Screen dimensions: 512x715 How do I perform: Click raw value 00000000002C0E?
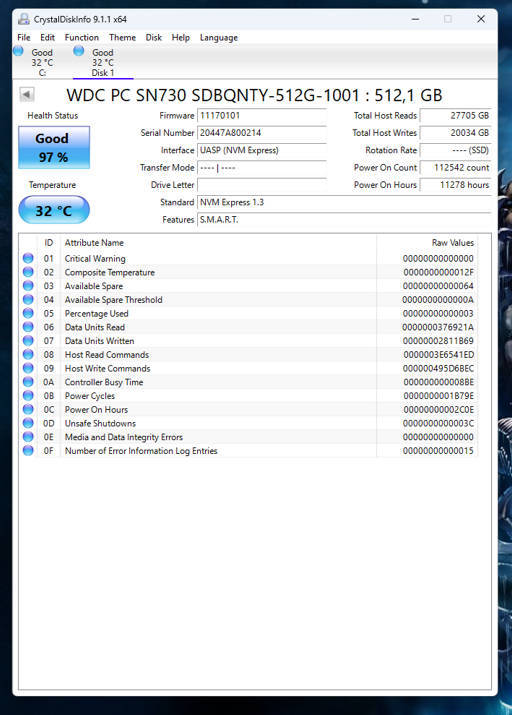pos(439,409)
